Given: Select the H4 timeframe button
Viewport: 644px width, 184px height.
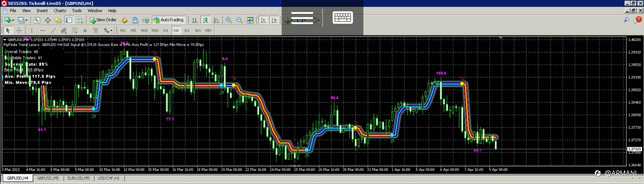Looking at the screenshot, I should (x=176, y=30).
